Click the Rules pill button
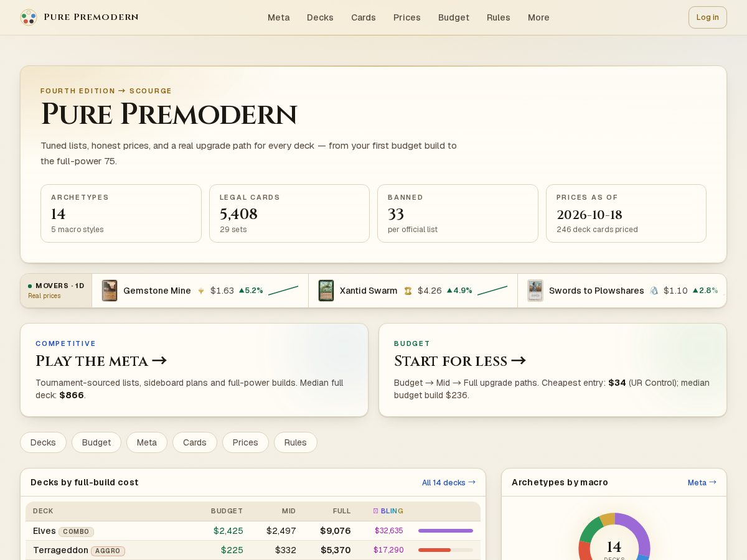Image resolution: width=747 pixels, height=560 pixels. pos(296,442)
